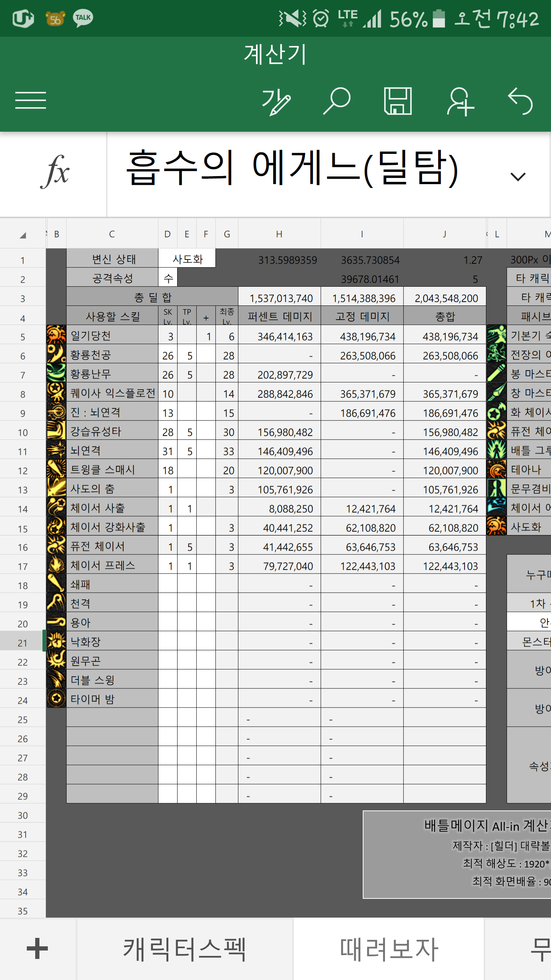Image resolution: width=551 pixels, height=980 pixels.
Task: Tap the pen edit icon
Action: click(x=276, y=101)
